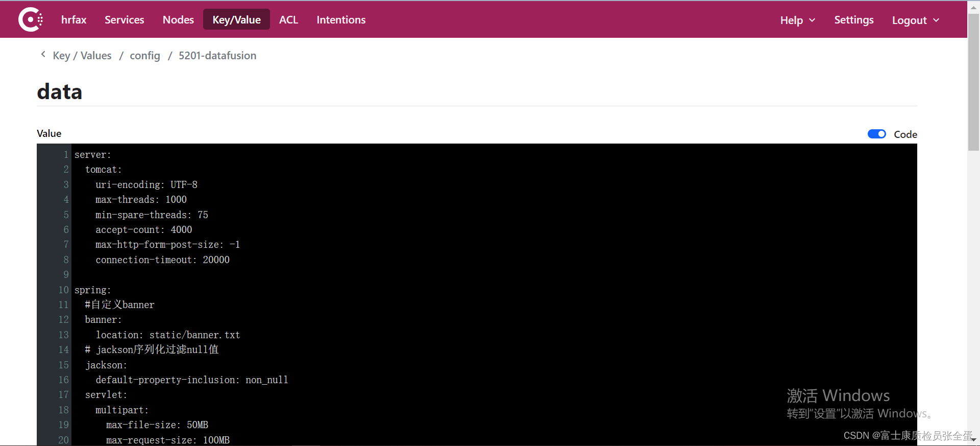
Task: Click the Consul logo icon
Action: (31, 20)
